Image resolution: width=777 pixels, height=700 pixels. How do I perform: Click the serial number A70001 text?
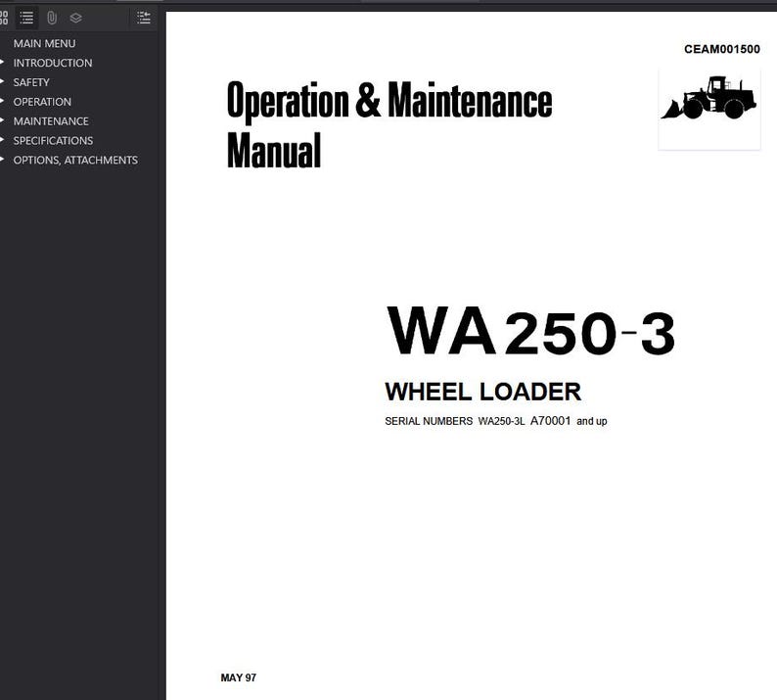pos(551,421)
